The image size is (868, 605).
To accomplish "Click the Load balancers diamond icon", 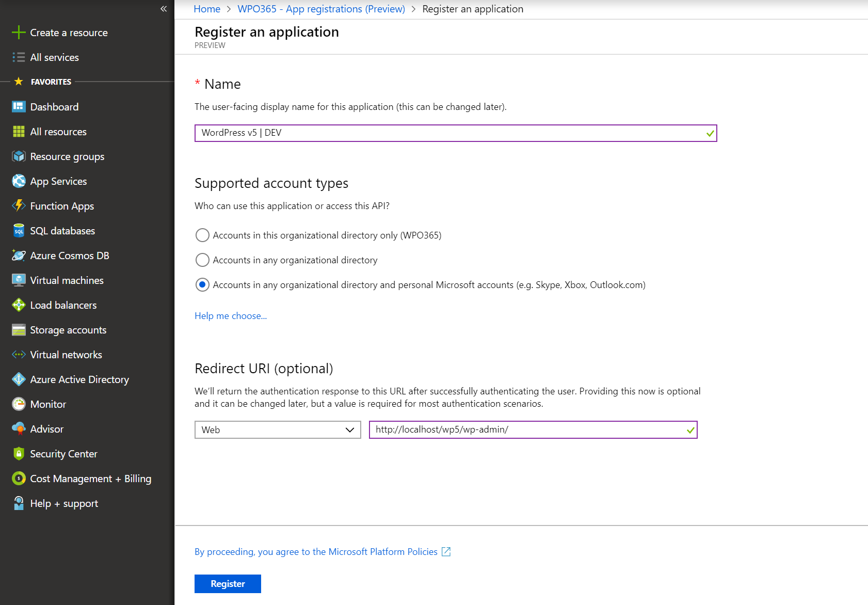I will (19, 305).
